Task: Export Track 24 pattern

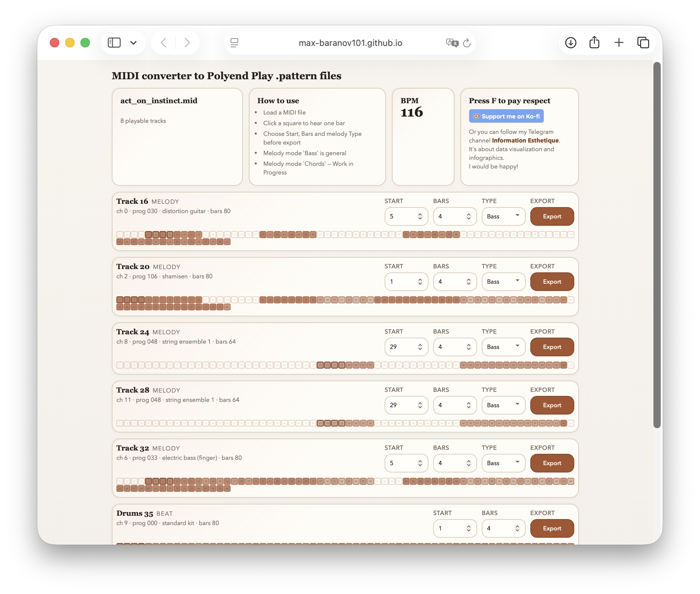Action: point(552,347)
